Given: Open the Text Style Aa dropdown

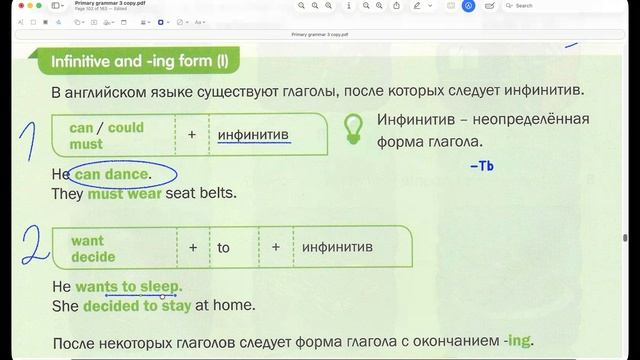Looking at the screenshot, I should click(200, 22).
